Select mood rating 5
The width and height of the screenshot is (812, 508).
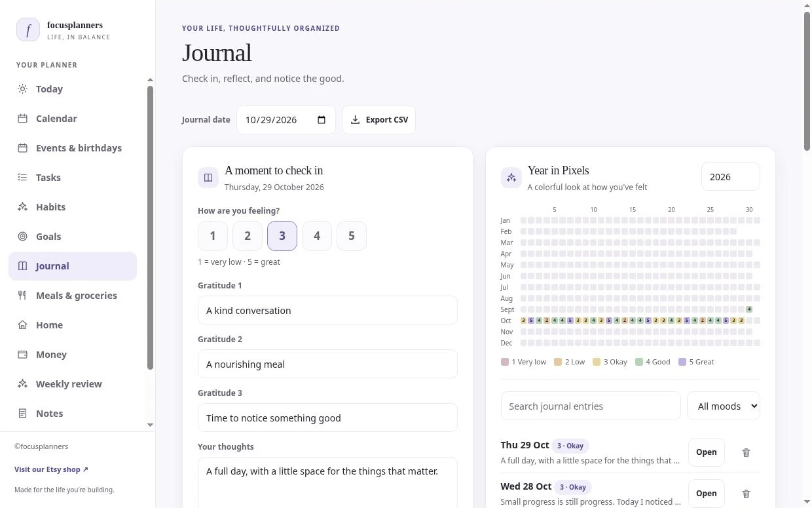pos(352,236)
